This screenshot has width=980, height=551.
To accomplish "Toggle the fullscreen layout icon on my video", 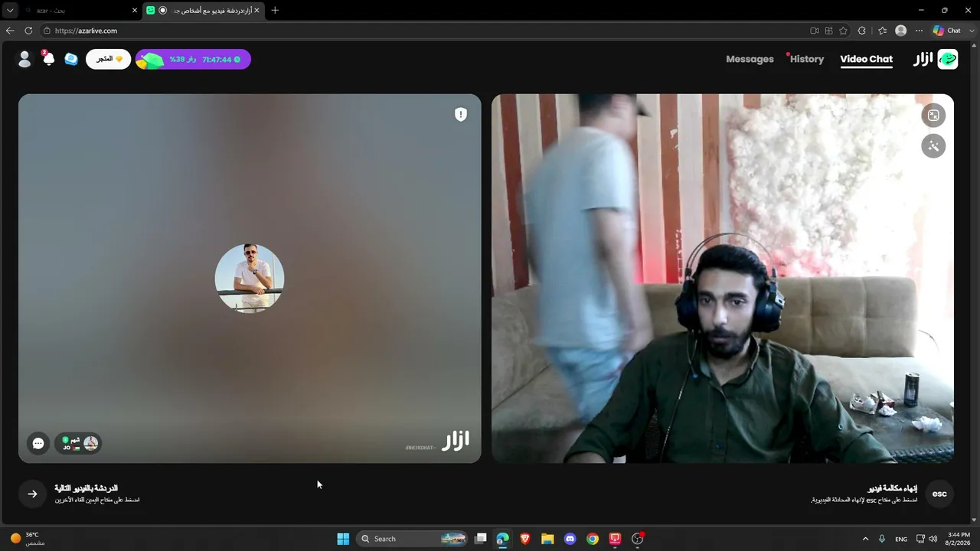I will (x=933, y=116).
